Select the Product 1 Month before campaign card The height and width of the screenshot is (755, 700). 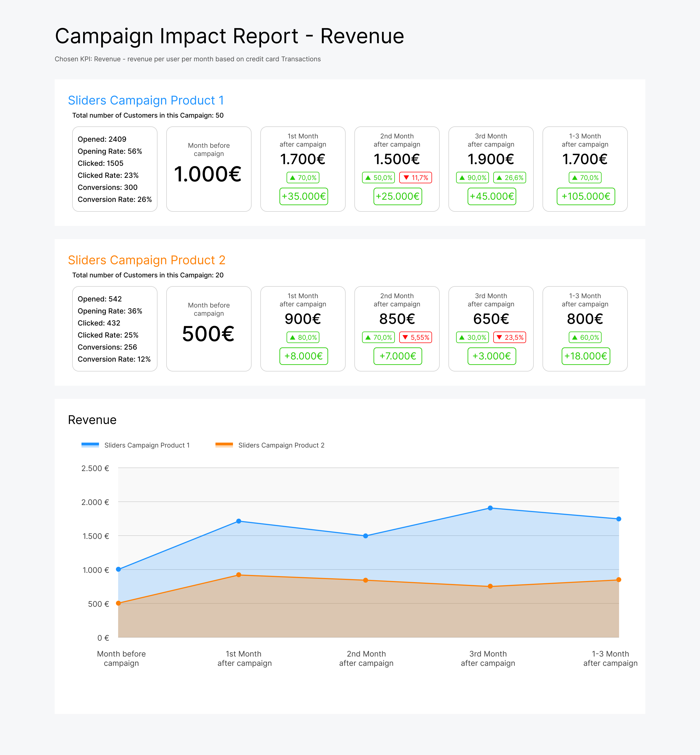(x=209, y=169)
